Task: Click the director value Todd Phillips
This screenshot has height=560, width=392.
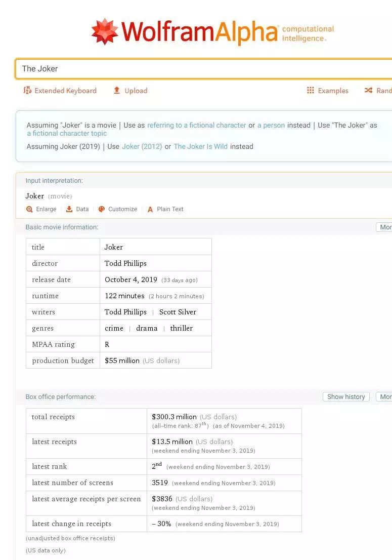Action: tap(125, 263)
